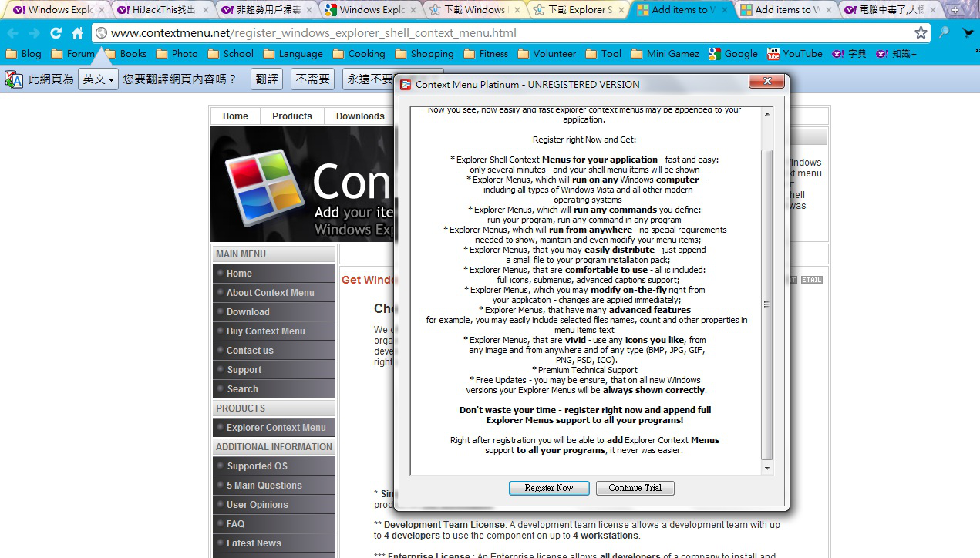Open the YouTube bookmark
The image size is (980, 558).
[x=795, y=54]
